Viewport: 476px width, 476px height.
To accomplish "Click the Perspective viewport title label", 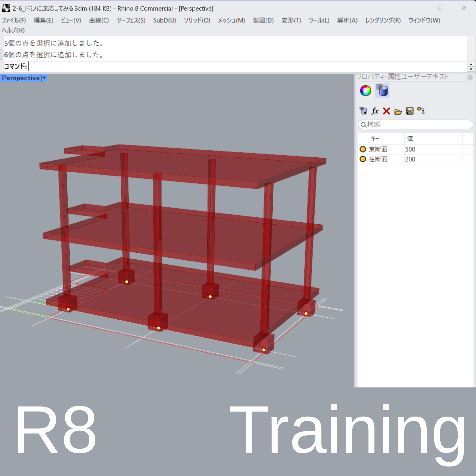I will [x=21, y=78].
